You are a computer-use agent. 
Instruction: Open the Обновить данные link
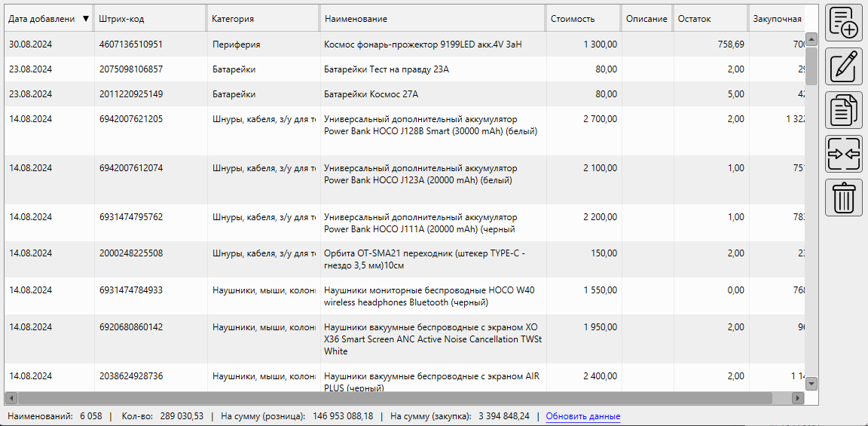[x=583, y=416]
